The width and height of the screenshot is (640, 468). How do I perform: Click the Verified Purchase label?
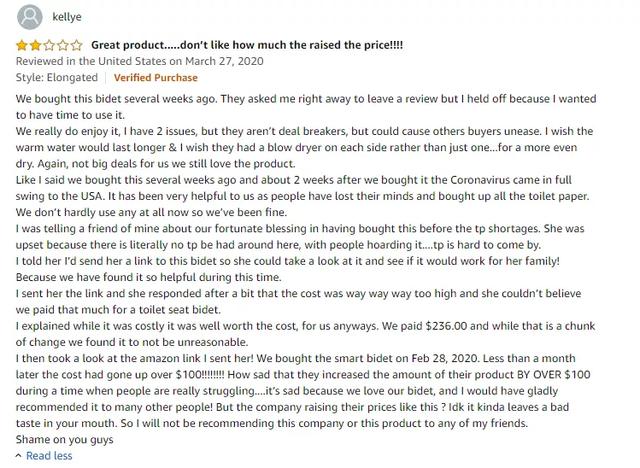[x=156, y=78]
